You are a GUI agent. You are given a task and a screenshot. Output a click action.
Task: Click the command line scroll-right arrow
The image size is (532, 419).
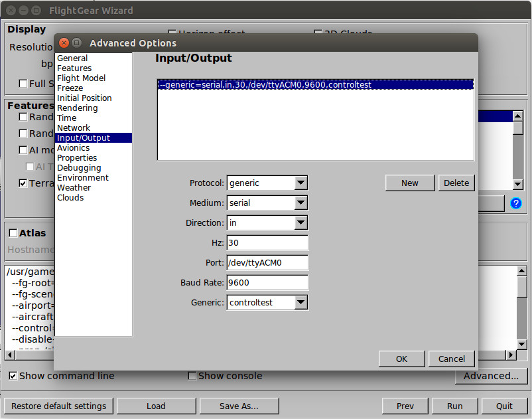tap(511, 355)
